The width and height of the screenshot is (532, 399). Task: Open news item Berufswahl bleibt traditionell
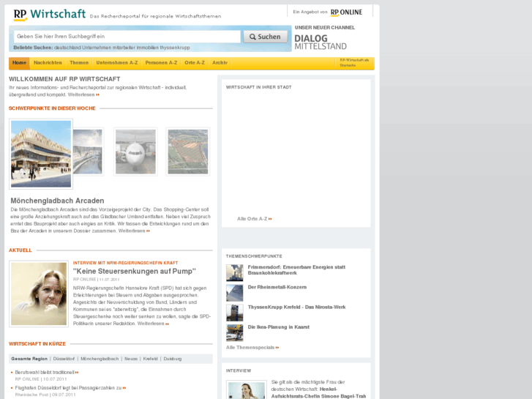47,373
